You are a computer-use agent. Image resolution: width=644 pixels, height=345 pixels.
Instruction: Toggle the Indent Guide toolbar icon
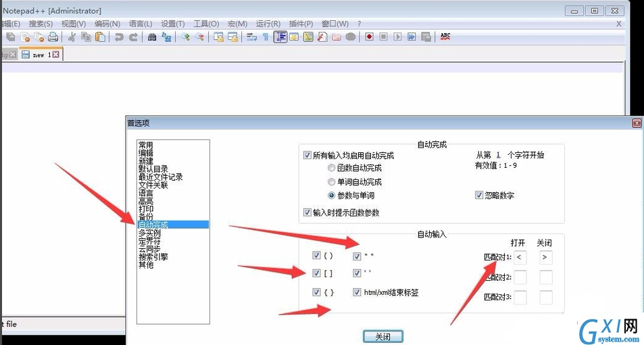point(280,37)
